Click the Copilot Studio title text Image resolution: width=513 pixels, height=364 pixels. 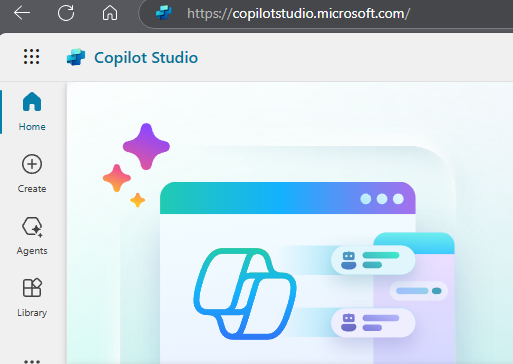pos(146,58)
